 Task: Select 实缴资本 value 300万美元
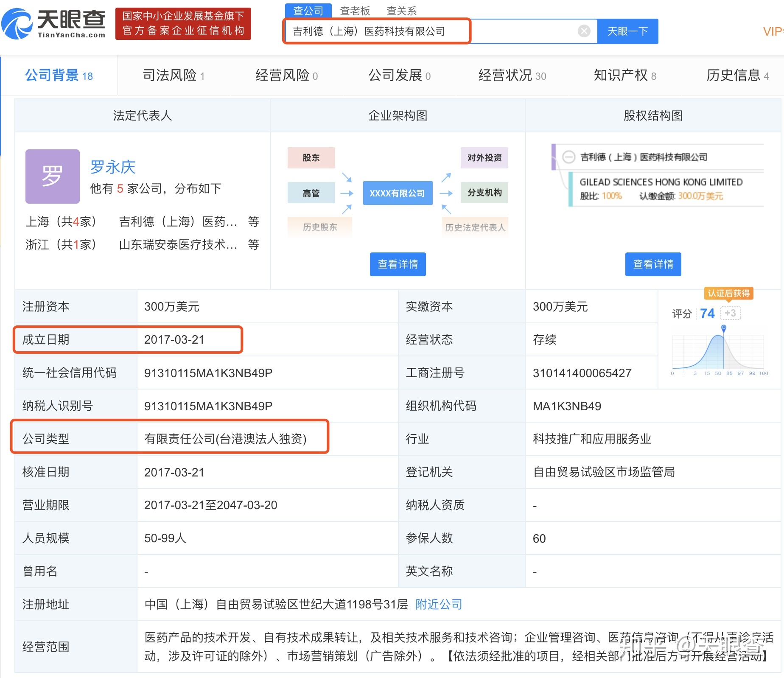560,306
